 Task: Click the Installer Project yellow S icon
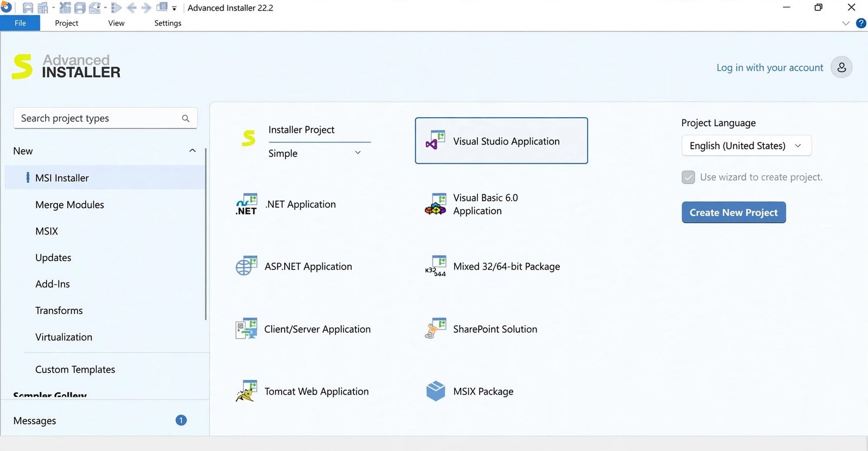[248, 138]
